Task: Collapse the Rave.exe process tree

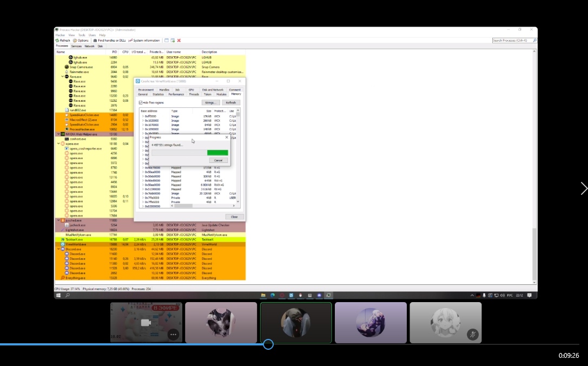Action: coord(63,77)
